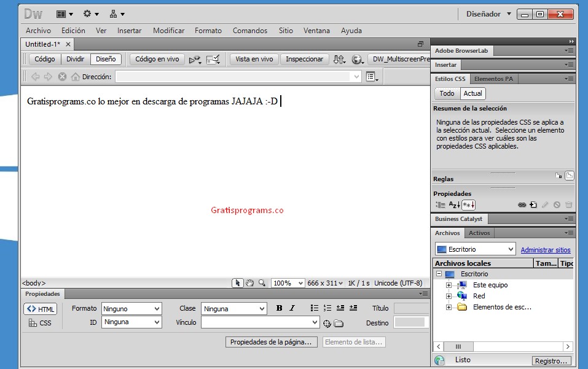The height and width of the screenshot is (369, 588).
Task: Click the New CSS Rule icon
Action: click(x=533, y=205)
